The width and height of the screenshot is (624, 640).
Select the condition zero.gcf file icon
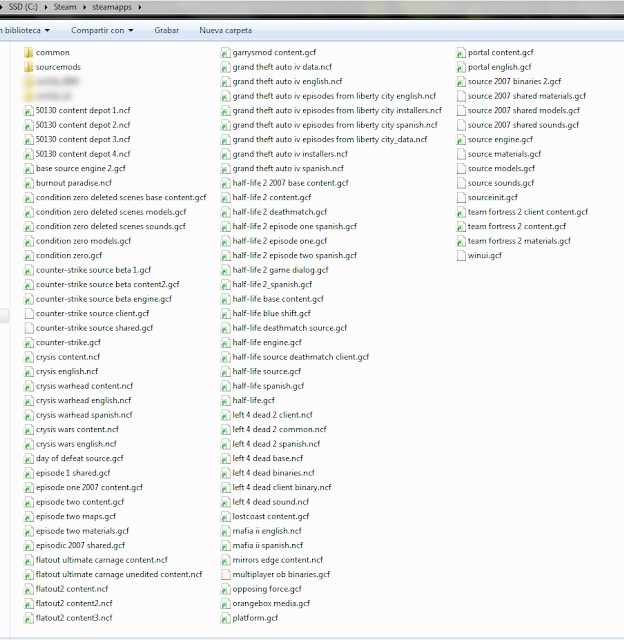point(29,256)
